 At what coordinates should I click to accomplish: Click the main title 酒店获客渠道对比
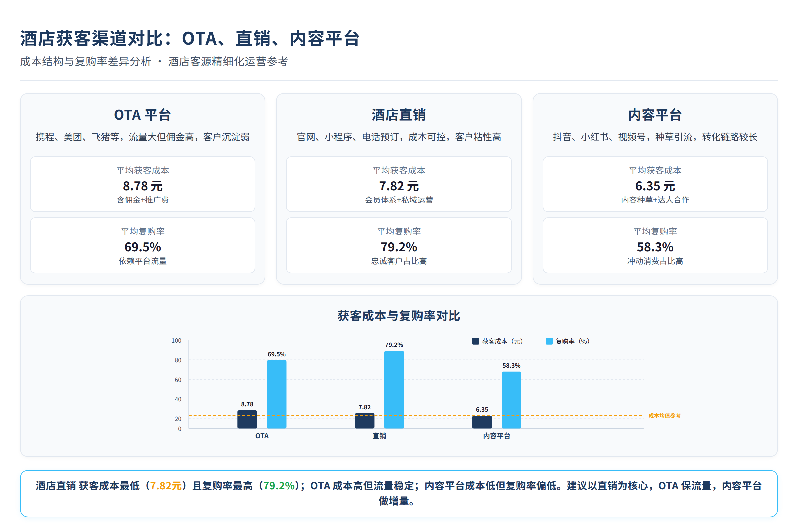coord(97,38)
